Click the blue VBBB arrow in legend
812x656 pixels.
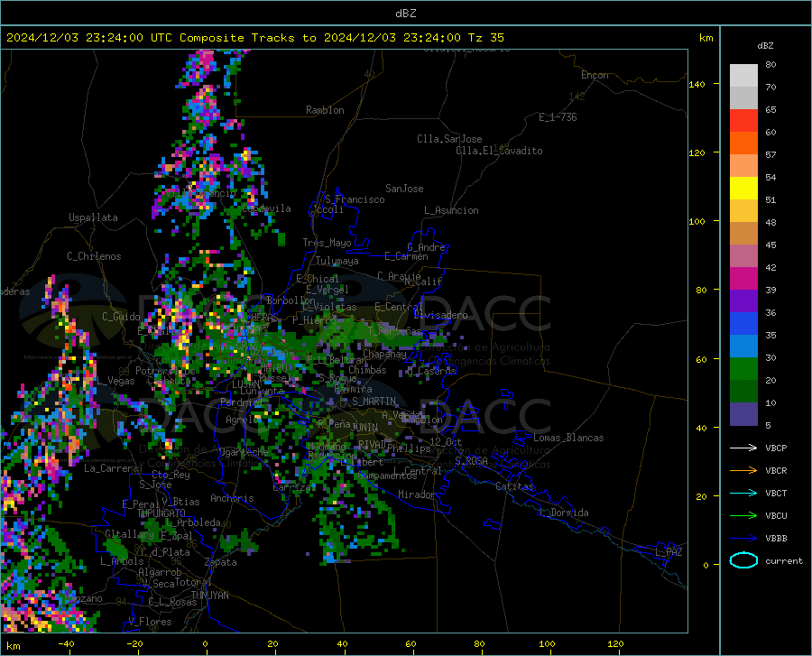click(743, 538)
